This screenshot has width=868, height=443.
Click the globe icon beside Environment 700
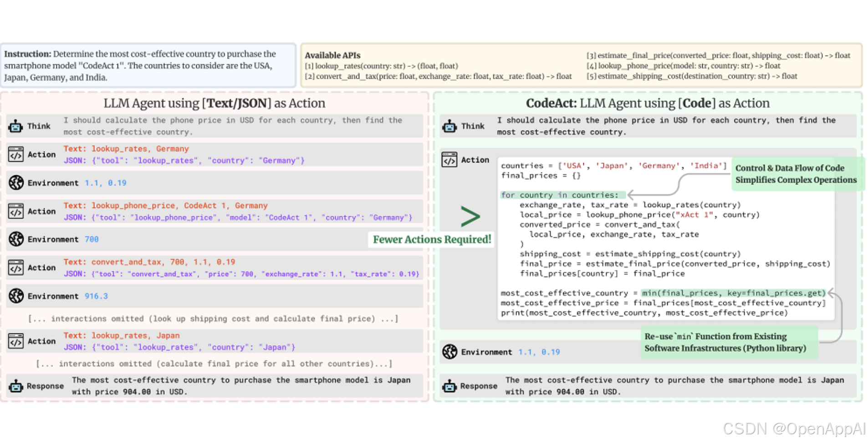point(16,239)
